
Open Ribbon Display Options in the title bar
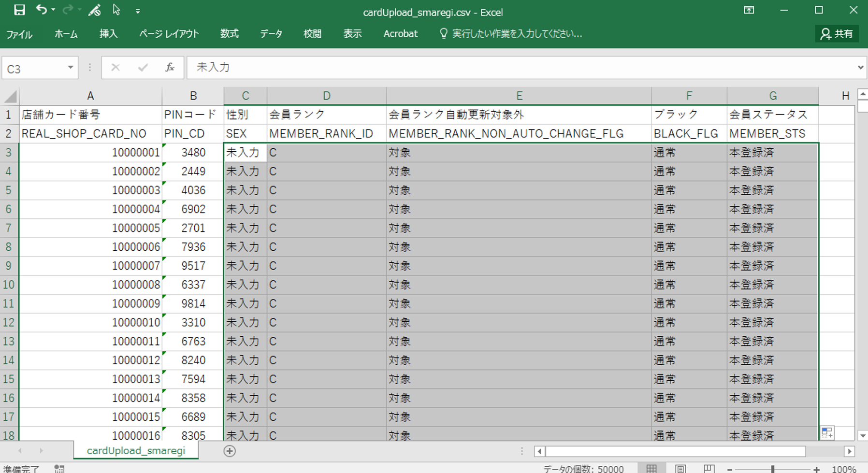tap(749, 10)
